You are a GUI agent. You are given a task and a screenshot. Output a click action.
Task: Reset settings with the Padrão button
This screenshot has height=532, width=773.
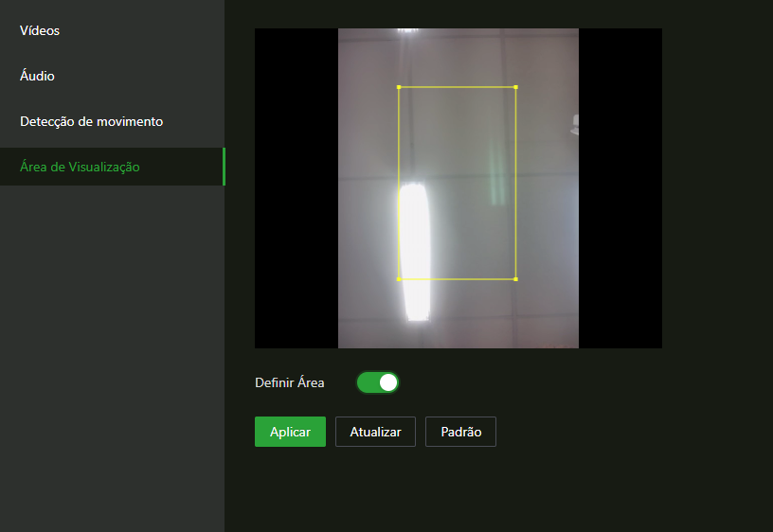click(460, 432)
